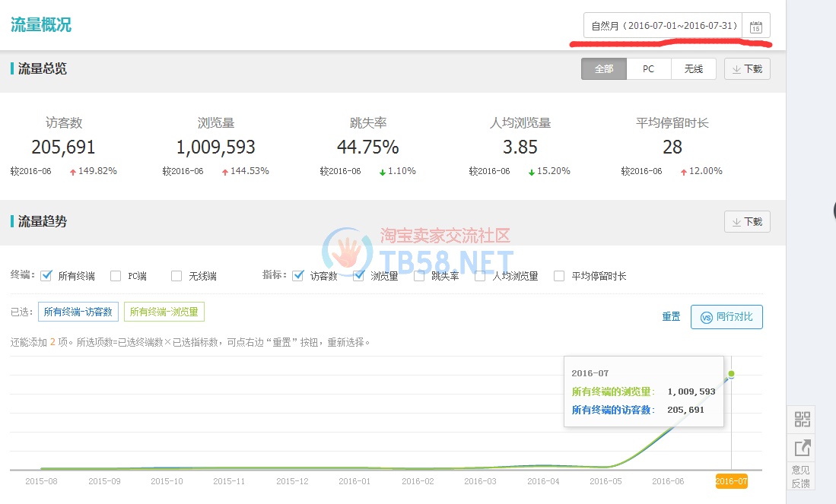The height and width of the screenshot is (504, 836).
Task: Select the 2016-07 marker on timeline axis
Action: click(x=730, y=481)
